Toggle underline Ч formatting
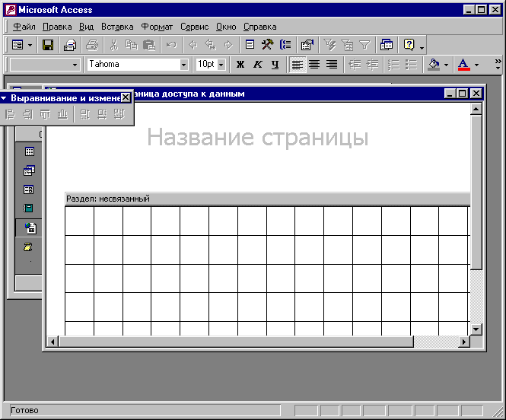The image size is (506, 420). click(275, 65)
